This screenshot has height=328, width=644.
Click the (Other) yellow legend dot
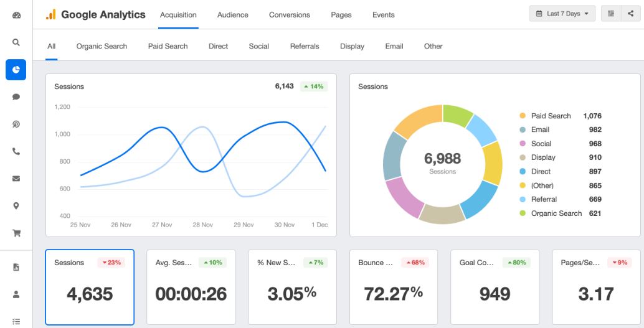[523, 185]
